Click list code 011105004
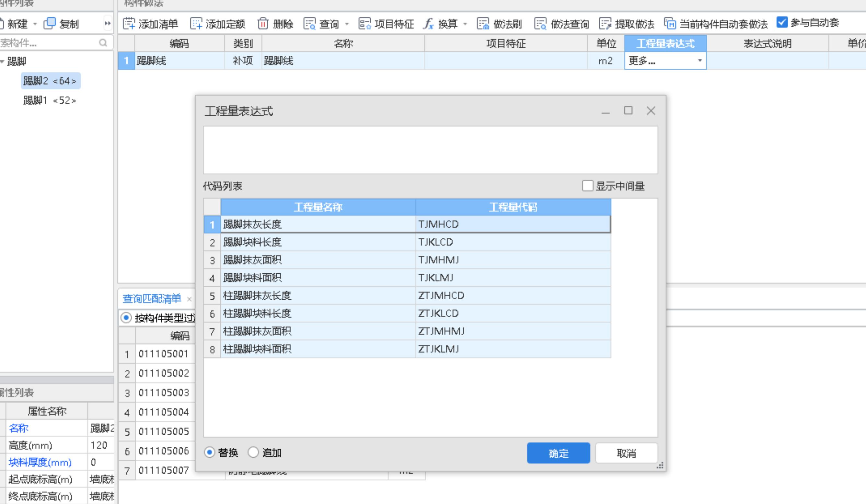The width and height of the screenshot is (866, 504). coord(164,412)
